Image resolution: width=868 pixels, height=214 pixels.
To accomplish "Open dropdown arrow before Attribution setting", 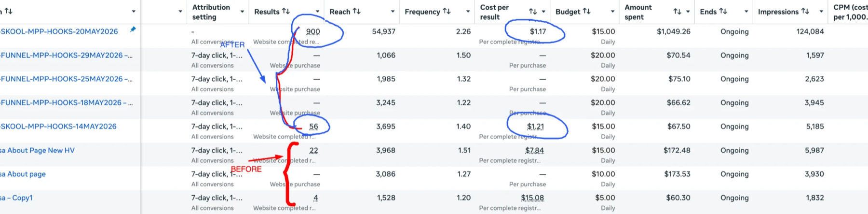I will pos(180,12).
